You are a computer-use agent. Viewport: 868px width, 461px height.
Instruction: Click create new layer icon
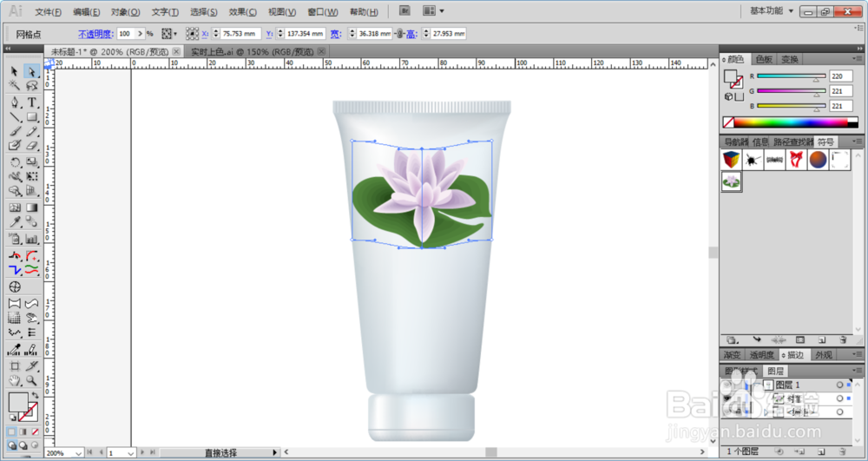click(821, 451)
